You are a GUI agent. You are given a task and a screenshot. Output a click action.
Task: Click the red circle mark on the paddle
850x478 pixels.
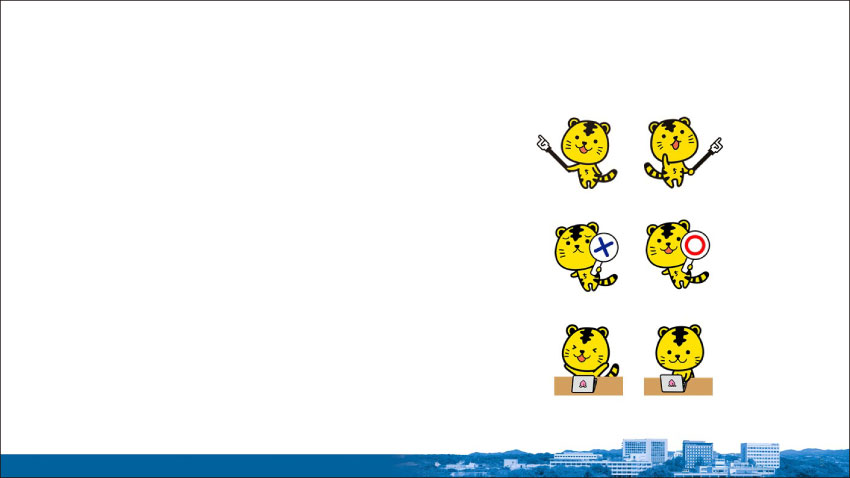[696, 244]
